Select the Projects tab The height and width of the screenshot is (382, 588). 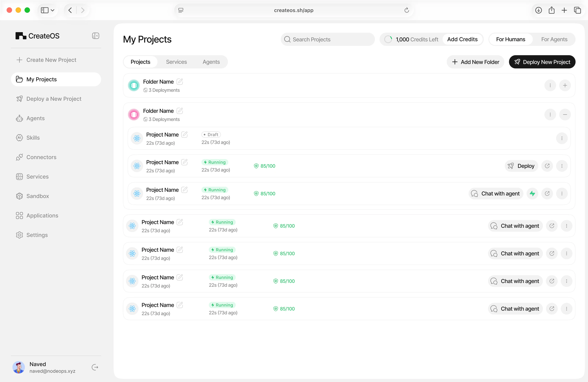[x=140, y=62]
